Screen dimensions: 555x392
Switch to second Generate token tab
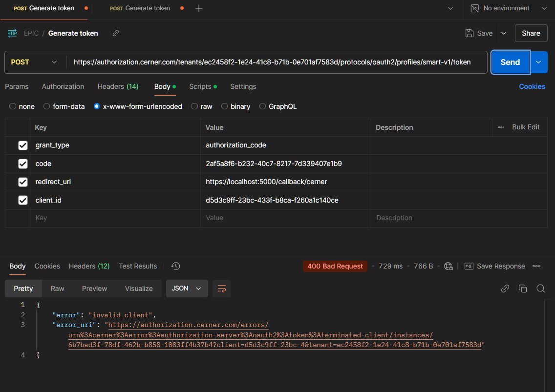pos(140,8)
